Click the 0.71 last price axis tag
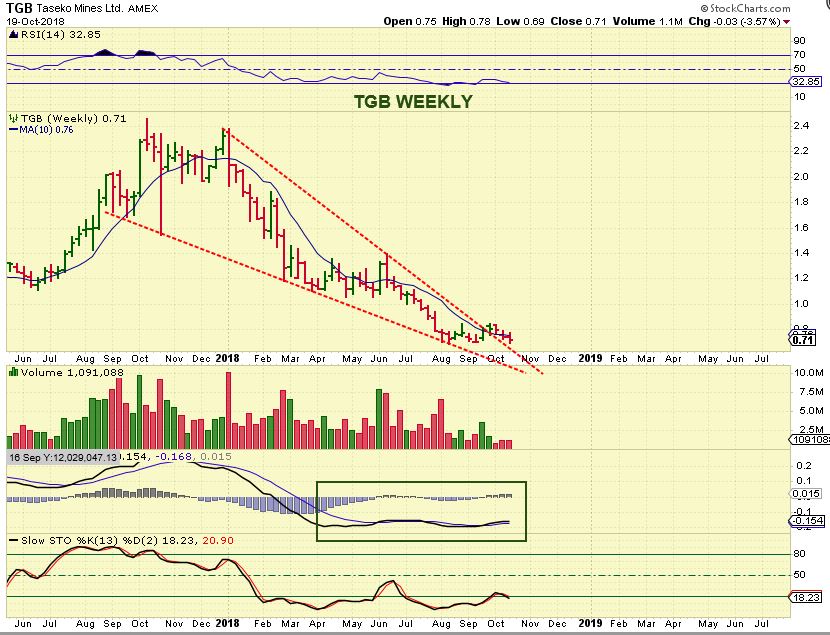Viewport: 830px width, 635px height. pos(803,340)
